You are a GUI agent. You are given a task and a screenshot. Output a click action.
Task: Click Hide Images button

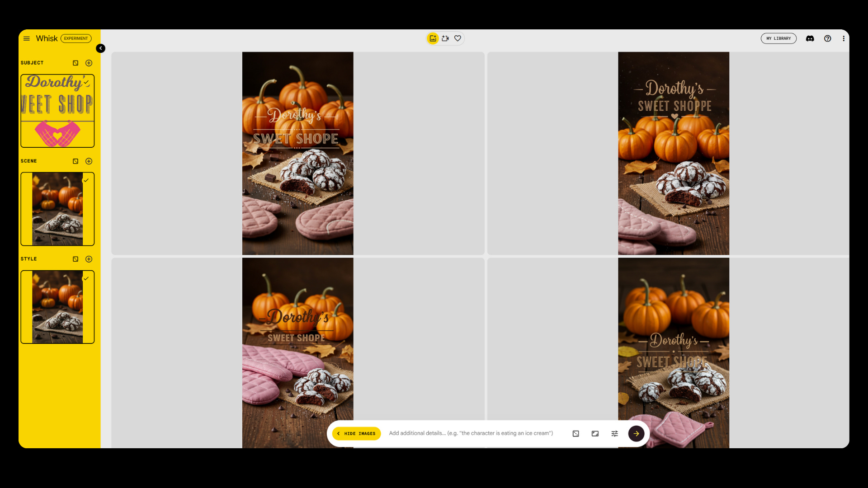coord(357,433)
